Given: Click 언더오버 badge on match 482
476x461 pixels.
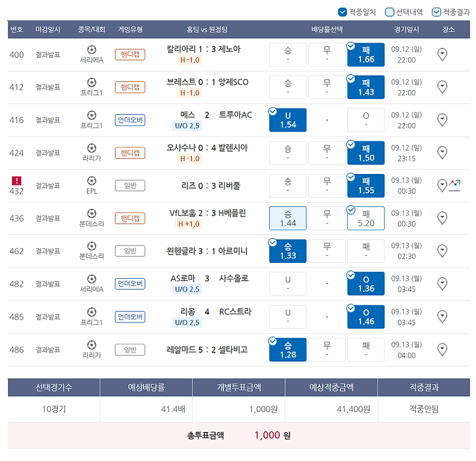Looking at the screenshot, I should point(130,284).
